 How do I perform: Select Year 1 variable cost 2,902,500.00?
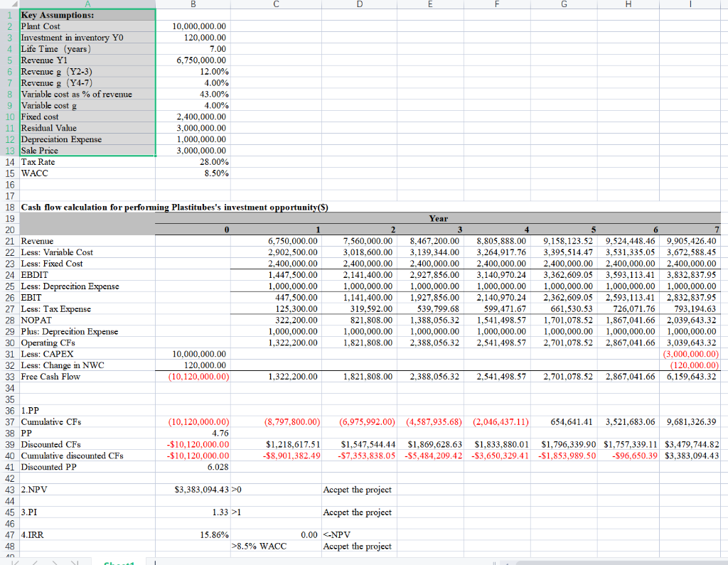point(276,252)
